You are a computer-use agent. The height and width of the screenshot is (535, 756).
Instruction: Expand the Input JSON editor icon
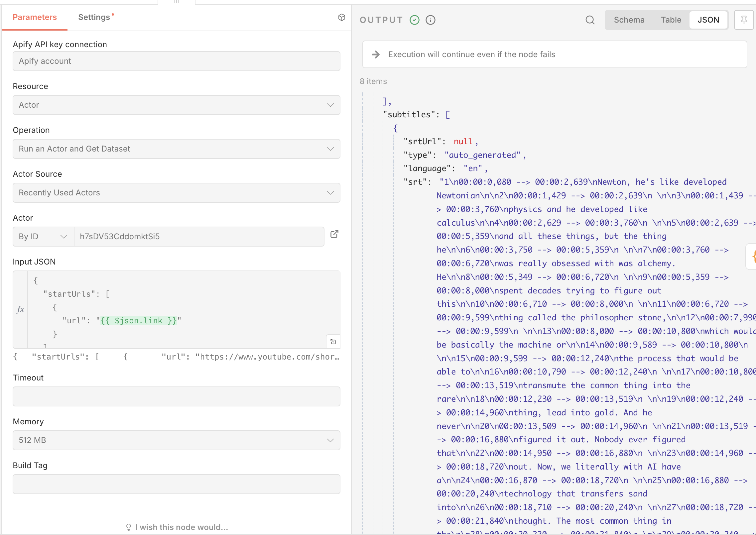(333, 342)
